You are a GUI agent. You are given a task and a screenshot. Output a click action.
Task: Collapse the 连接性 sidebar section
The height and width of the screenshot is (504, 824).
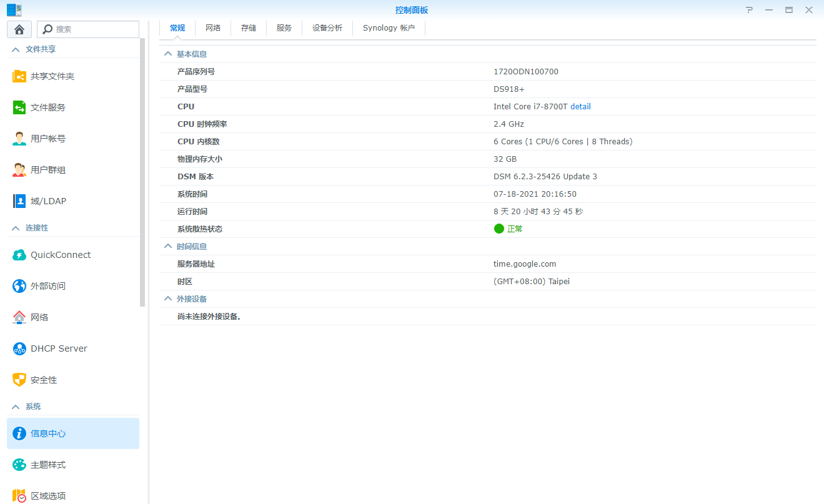point(16,228)
